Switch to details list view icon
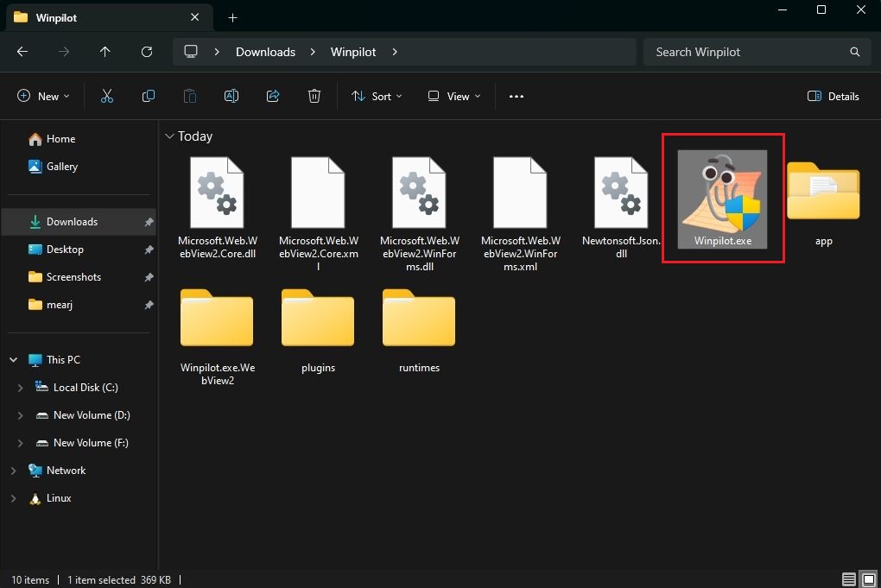Screen dimensions: 881x588 pos(849,579)
